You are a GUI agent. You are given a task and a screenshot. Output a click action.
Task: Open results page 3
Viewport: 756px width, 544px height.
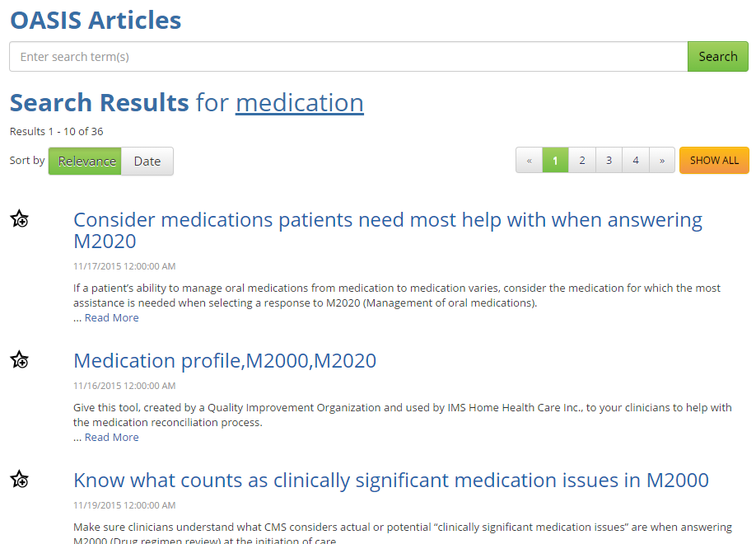click(609, 161)
